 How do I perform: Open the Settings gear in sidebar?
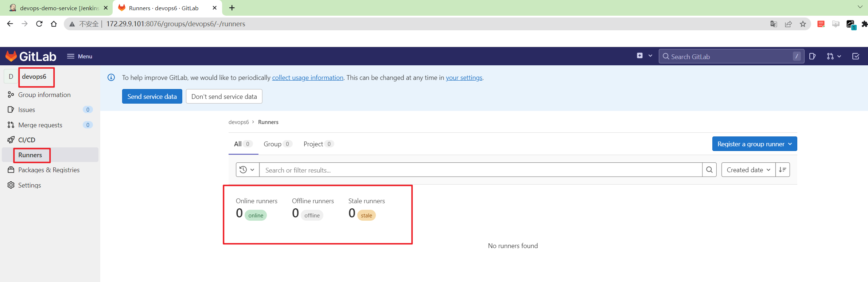tap(11, 185)
